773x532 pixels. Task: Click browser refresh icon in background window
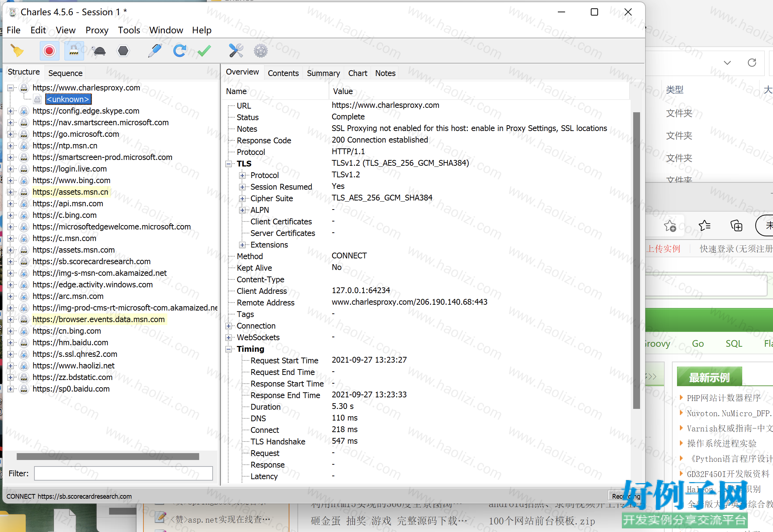pyautogui.click(x=752, y=63)
